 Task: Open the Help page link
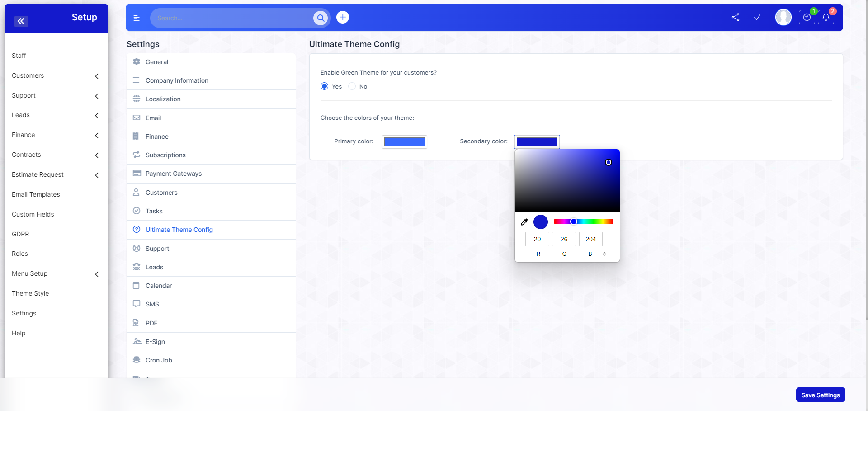[x=18, y=333]
